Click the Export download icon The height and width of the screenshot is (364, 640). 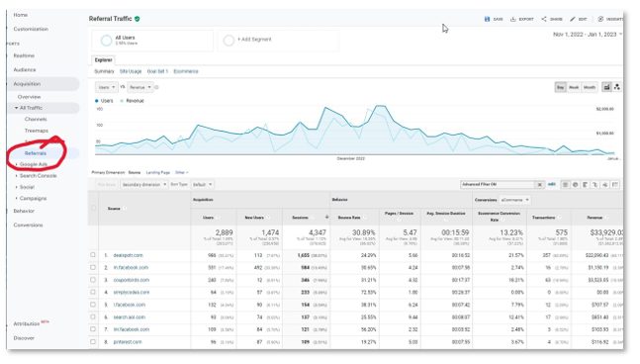[513, 19]
